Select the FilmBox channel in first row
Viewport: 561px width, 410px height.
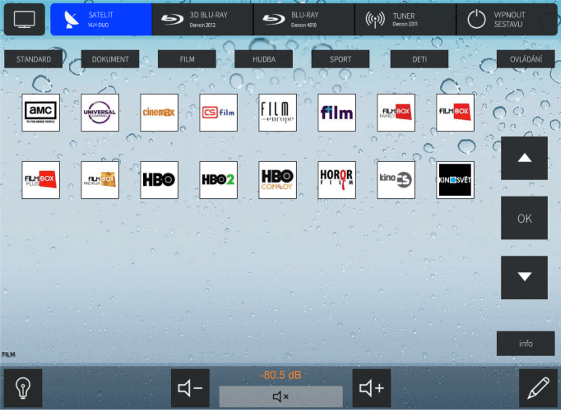click(455, 113)
